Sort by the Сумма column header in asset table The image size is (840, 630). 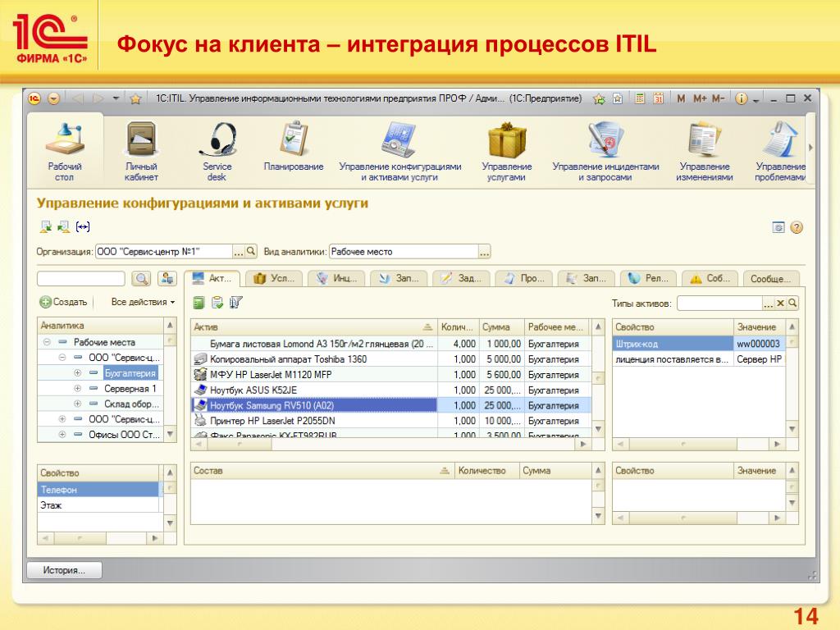point(501,326)
